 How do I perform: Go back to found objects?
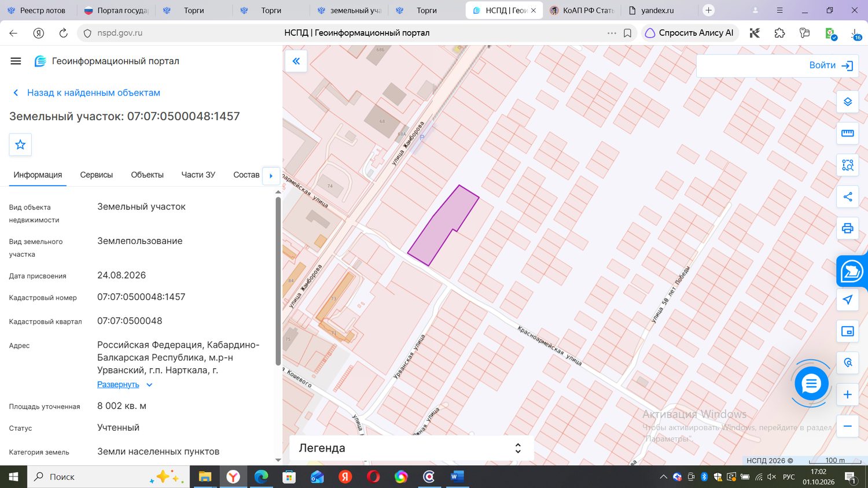click(x=87, y=93)
